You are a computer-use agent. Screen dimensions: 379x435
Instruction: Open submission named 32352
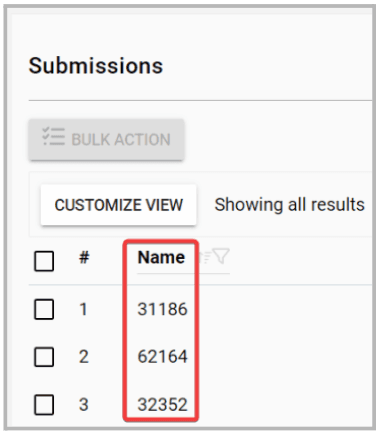point(162,405)
